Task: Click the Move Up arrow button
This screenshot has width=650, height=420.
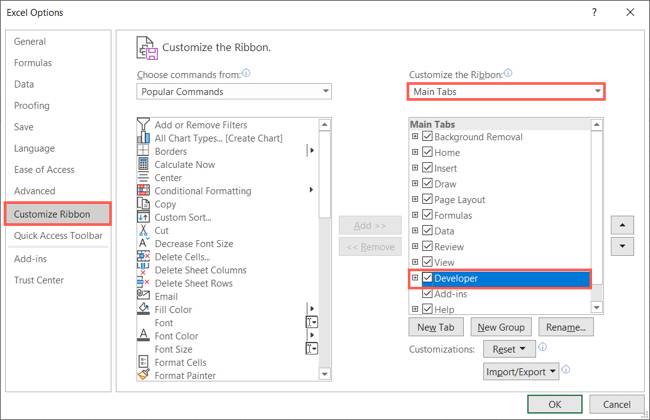Action: pyautogui.click(x=622, y=226)
